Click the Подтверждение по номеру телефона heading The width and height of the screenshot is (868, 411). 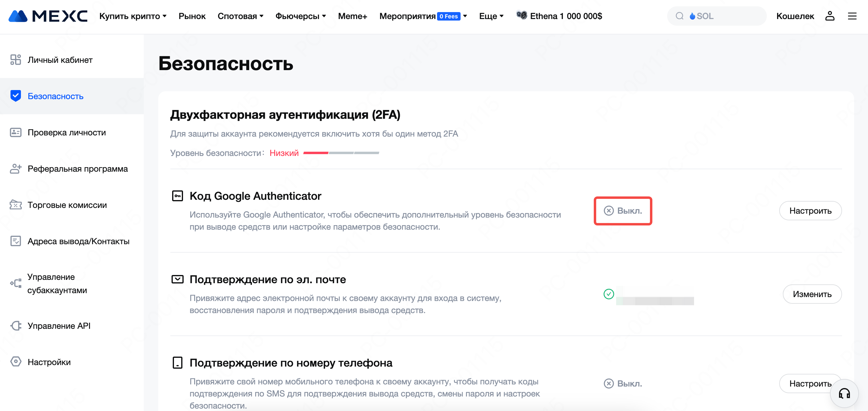tap(291, 363)
